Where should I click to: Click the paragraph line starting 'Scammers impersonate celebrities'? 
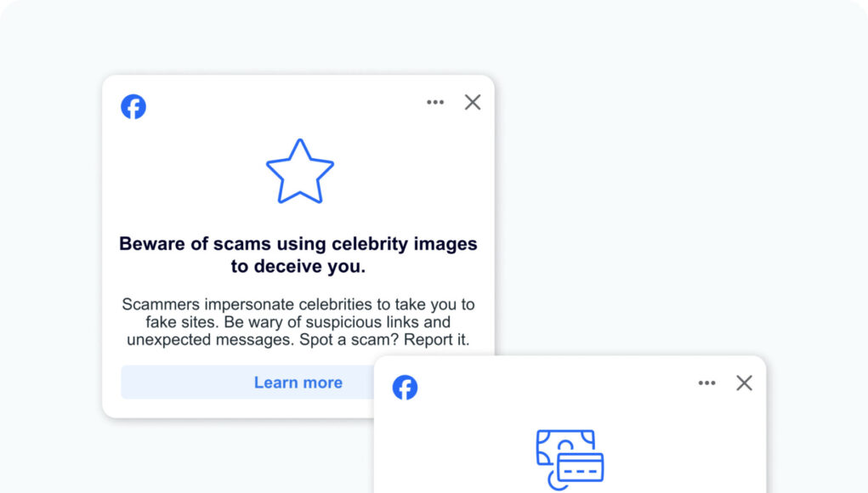pos(298,304)
